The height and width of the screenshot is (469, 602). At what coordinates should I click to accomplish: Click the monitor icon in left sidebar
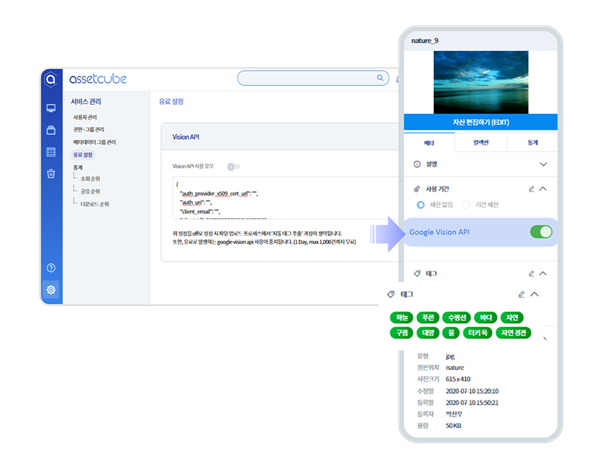51,107
